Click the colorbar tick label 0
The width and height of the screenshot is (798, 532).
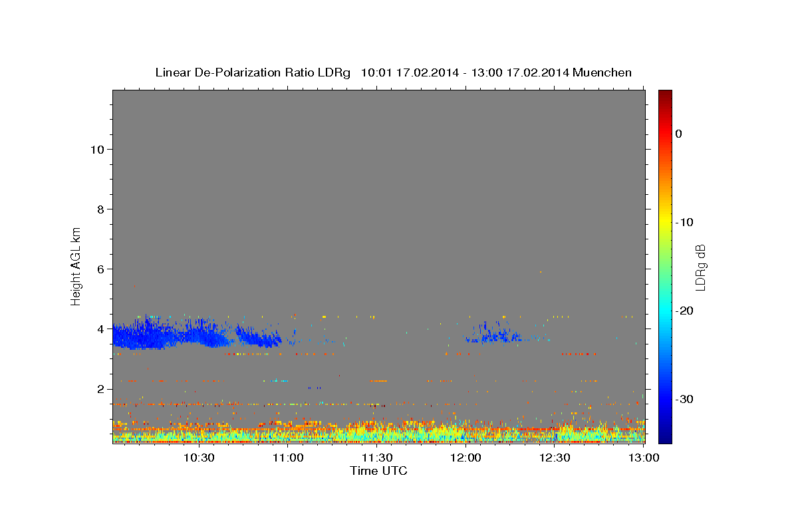[x=678, y=134]
